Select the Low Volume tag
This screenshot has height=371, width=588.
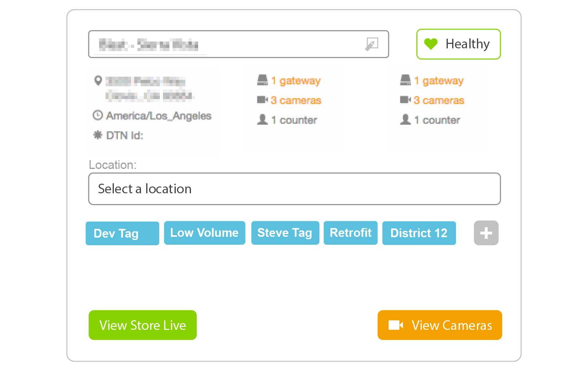coord(205,233)
